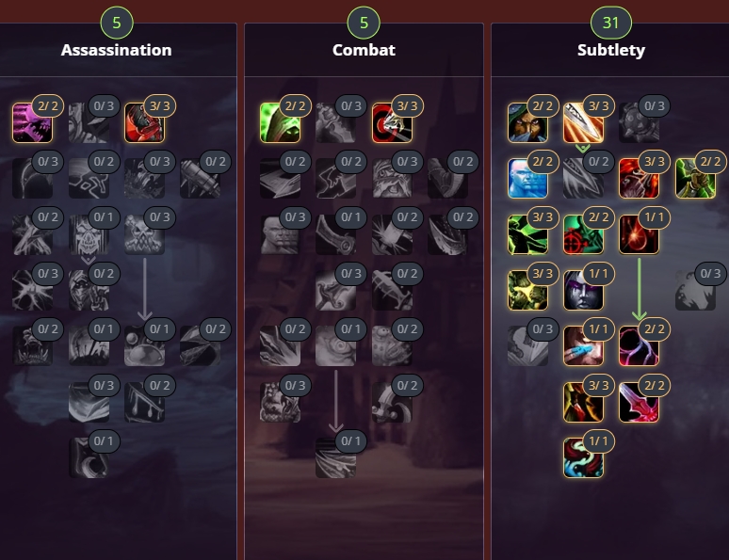Click the Deadly Momentum talent in Assassination tree
Image resolution: width=729 pixels, height=560 pixels.
[x=33, y=122]
